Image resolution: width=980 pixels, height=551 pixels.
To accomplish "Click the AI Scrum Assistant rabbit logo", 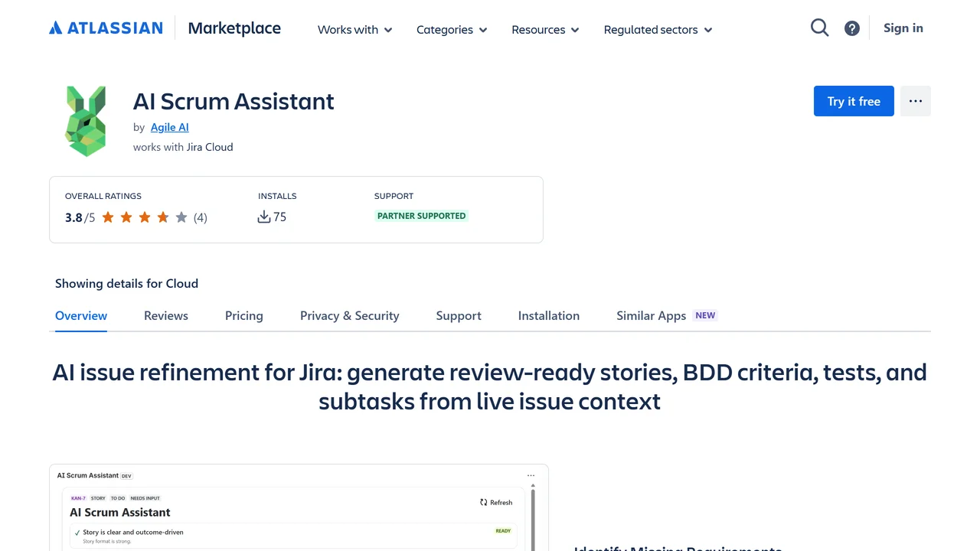I will (x=86, y=121).
